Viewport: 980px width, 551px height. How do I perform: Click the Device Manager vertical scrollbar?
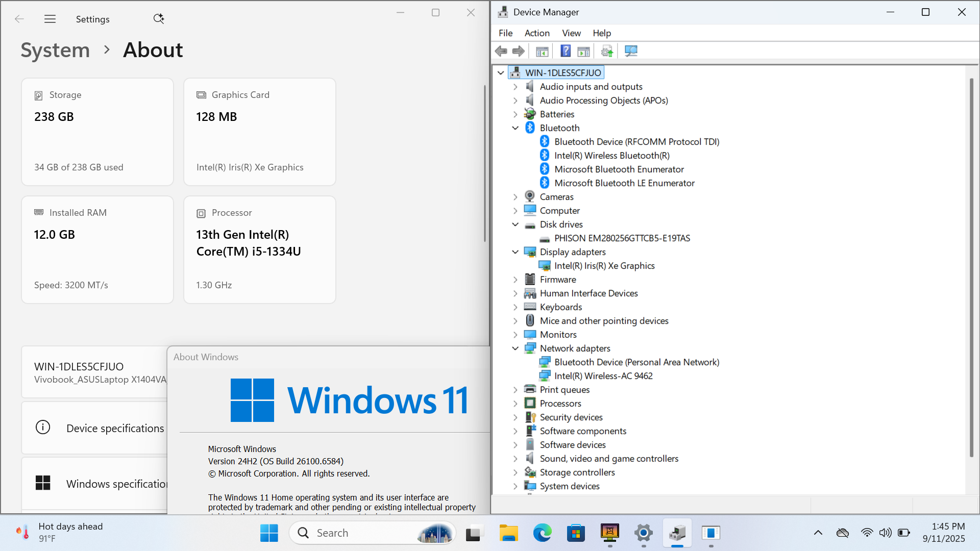click(x=971, y=268)
